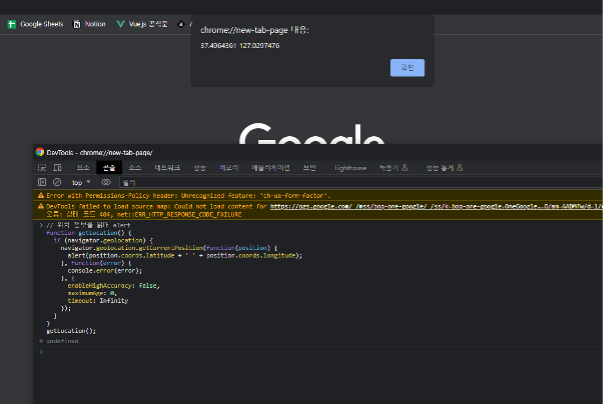
Task: Open the 녹음기 (Recorder) tab
Action: [x=393, y=168]
